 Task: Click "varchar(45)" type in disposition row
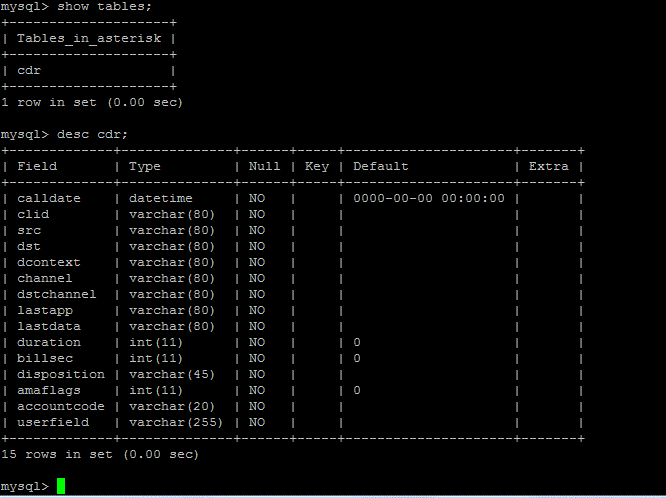[172, 374]
